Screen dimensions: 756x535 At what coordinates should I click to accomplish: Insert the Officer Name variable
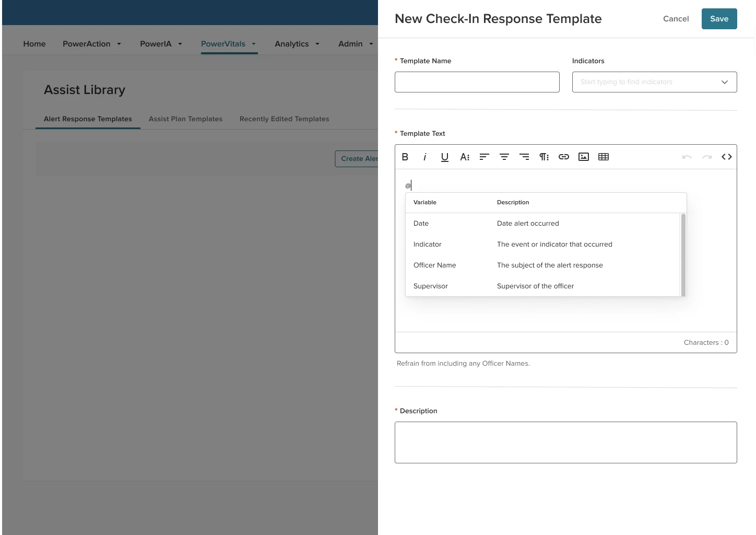pos(543,265)
